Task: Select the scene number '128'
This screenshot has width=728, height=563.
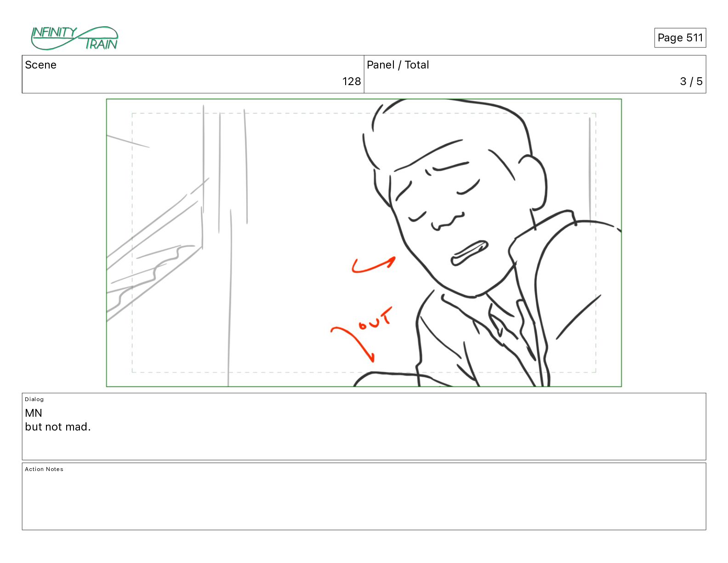Action: click(352, 81)
